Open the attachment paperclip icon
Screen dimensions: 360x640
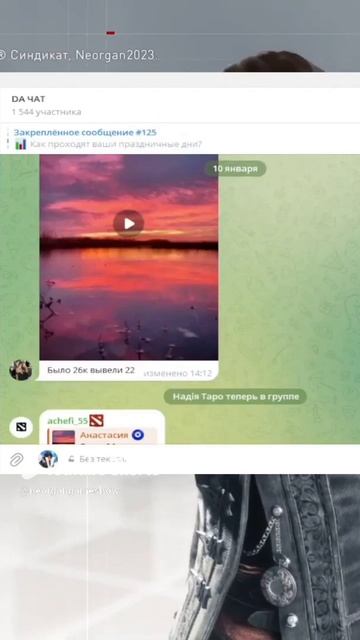click(17, 460)
